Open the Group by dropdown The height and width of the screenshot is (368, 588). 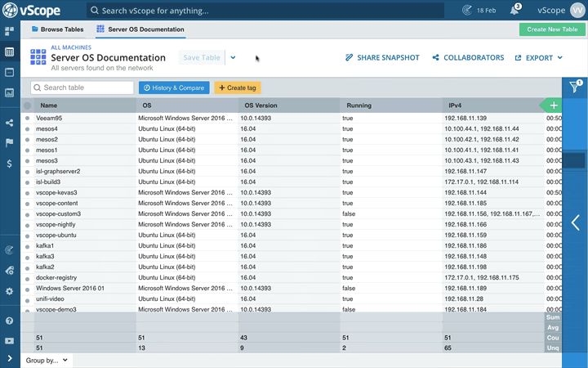(47, 360)
